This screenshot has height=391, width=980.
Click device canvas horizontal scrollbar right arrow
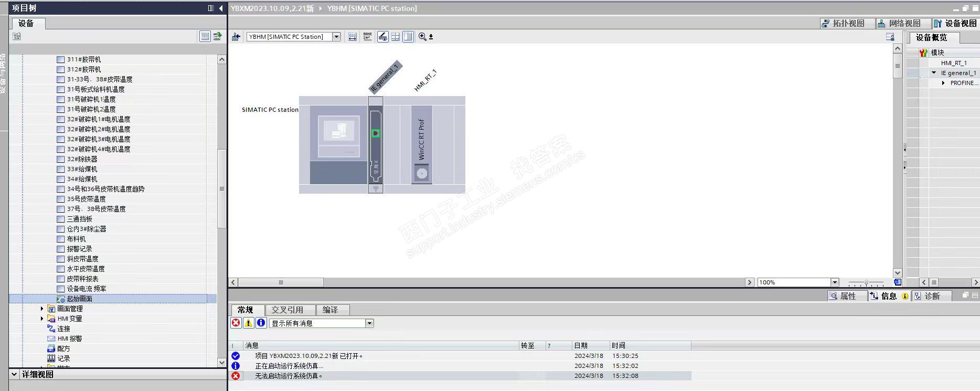tap(749, 282)
